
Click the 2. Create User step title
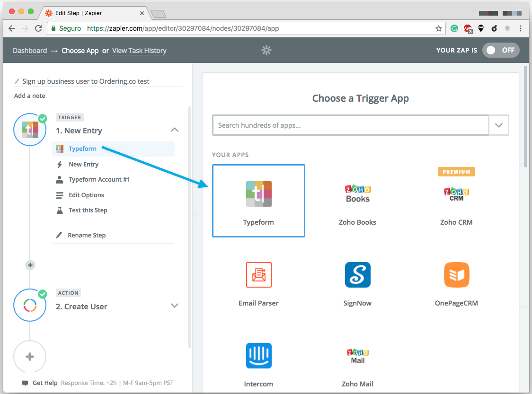point(81,306)
